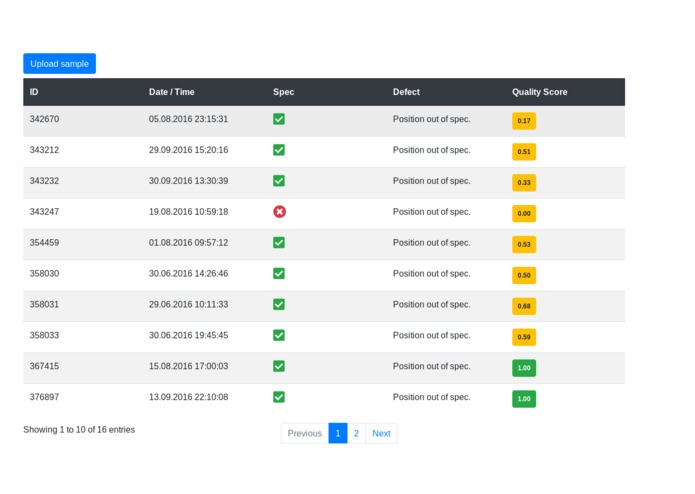Click defect text in row 342670
The width and height of the screenshot is (695, 494).
(431, 120)
